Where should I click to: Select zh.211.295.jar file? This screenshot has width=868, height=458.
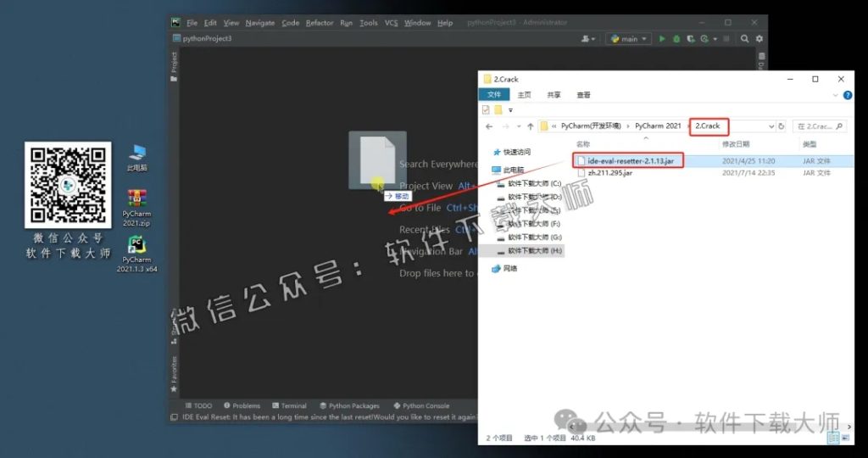610,173
